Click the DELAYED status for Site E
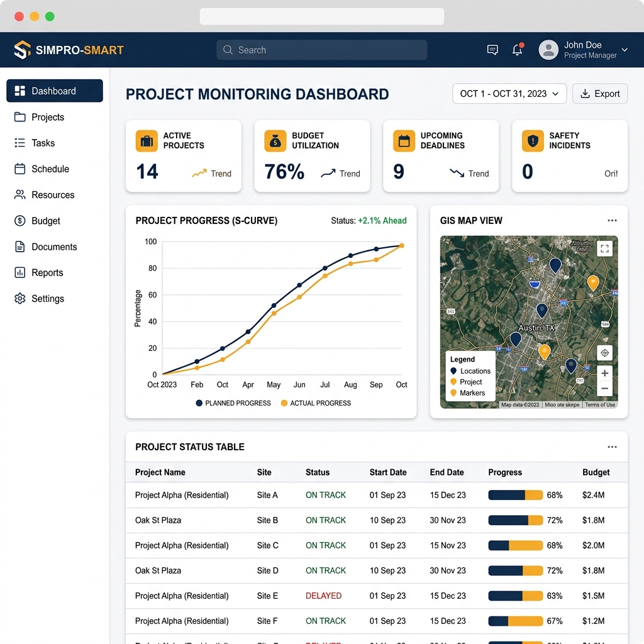 (323, 596)
